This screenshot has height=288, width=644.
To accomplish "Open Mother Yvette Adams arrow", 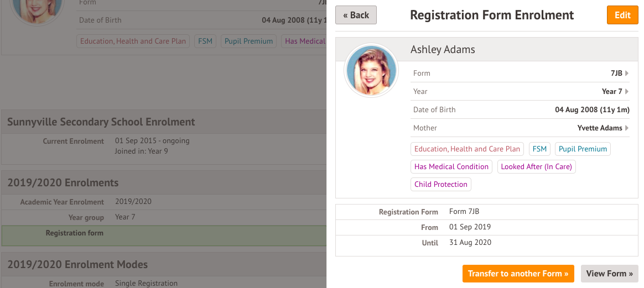I will click(x=627, y=128).
